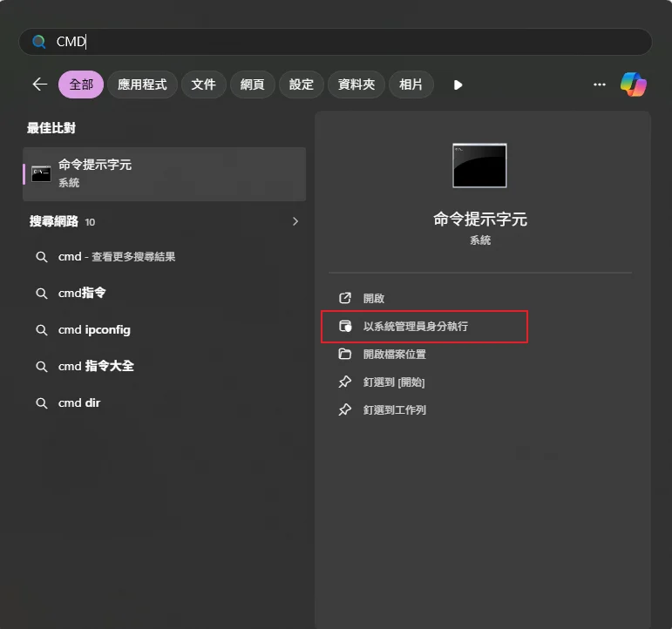Click search icon beside 'cmd 指令大全'

pos(42,367)
